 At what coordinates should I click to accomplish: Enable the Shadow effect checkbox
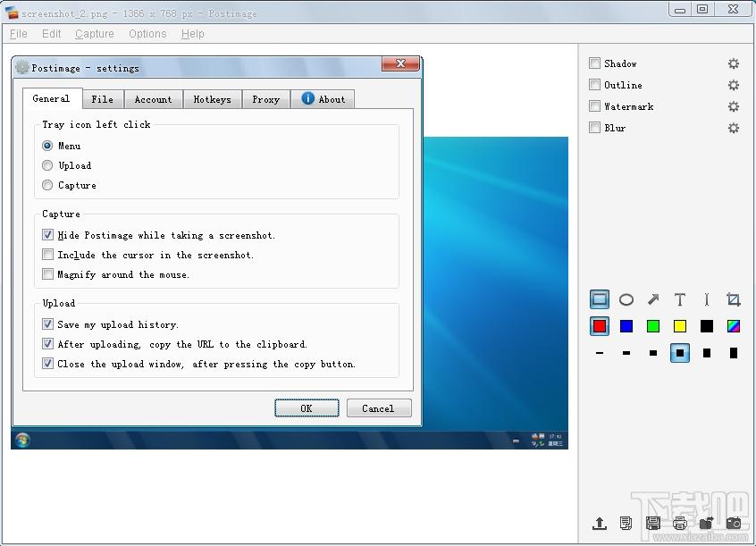pyautogui.click(x=594, y=63)
